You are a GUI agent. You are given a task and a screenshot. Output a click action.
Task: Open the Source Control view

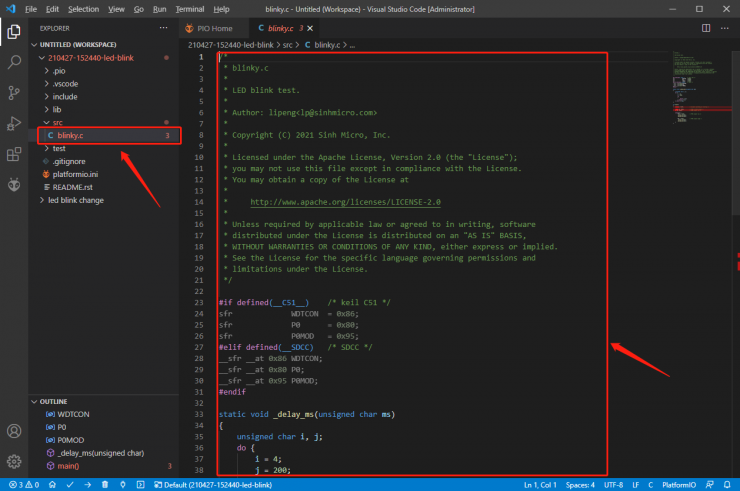pos(14,93)
